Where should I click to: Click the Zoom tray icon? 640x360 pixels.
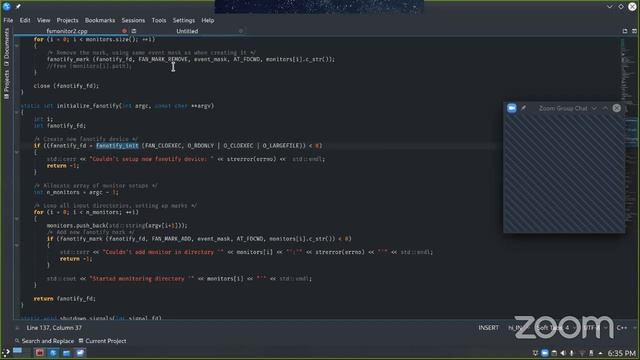pos(544,353)
